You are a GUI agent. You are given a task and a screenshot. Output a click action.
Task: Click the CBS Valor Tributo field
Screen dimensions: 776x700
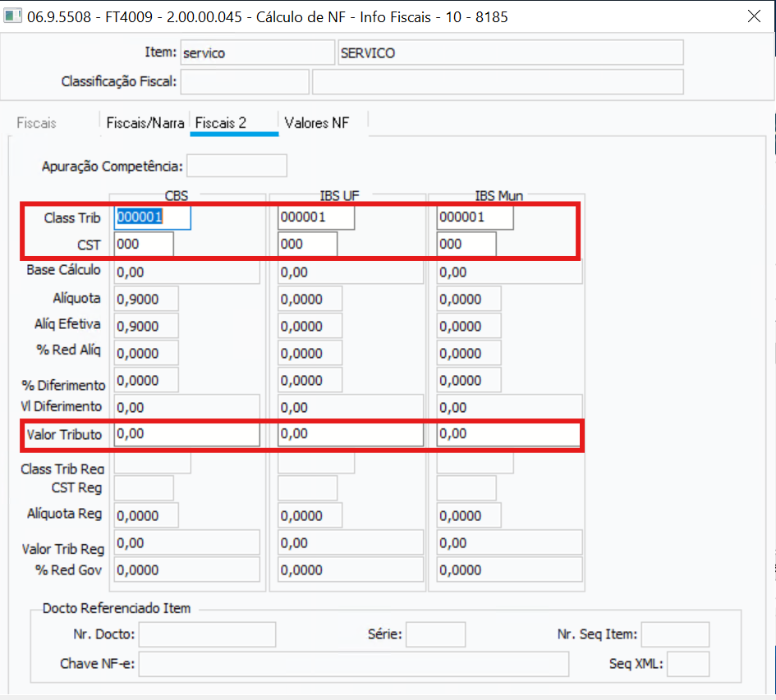coord(186,434)
